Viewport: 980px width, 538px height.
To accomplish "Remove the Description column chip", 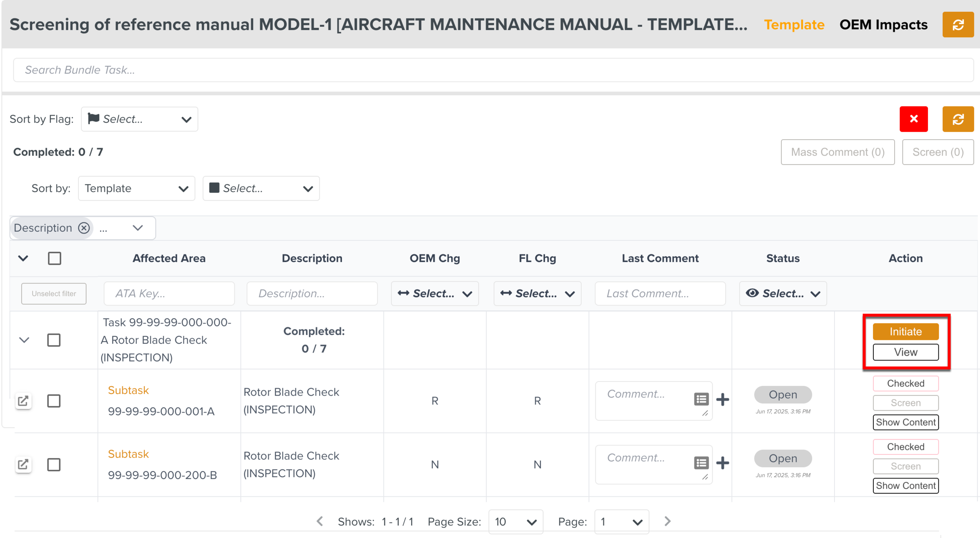I will [x=84, y=228].
